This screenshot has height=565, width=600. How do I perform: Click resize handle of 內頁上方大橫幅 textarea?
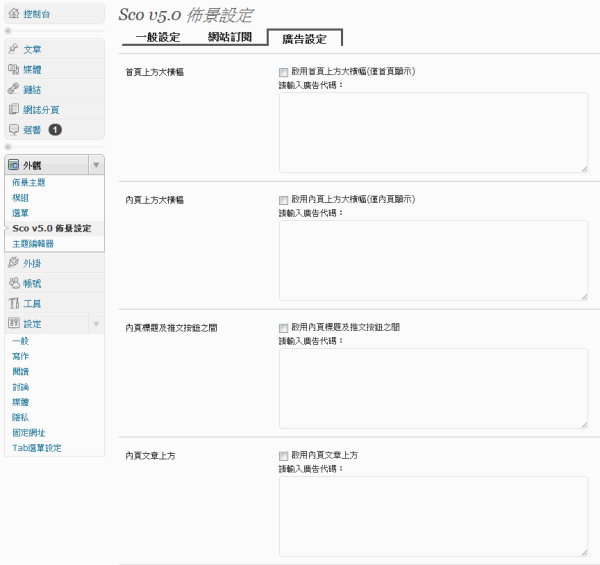(584, 297)
